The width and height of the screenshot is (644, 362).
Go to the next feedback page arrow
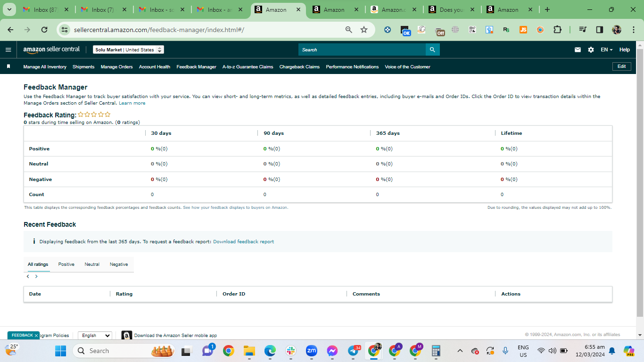[36, 277]
